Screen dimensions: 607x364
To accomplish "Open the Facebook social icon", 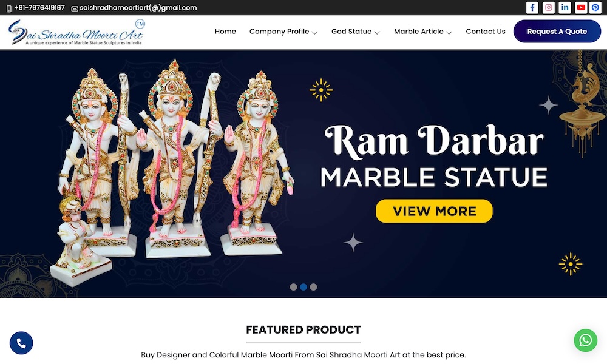I will point(532,7).
